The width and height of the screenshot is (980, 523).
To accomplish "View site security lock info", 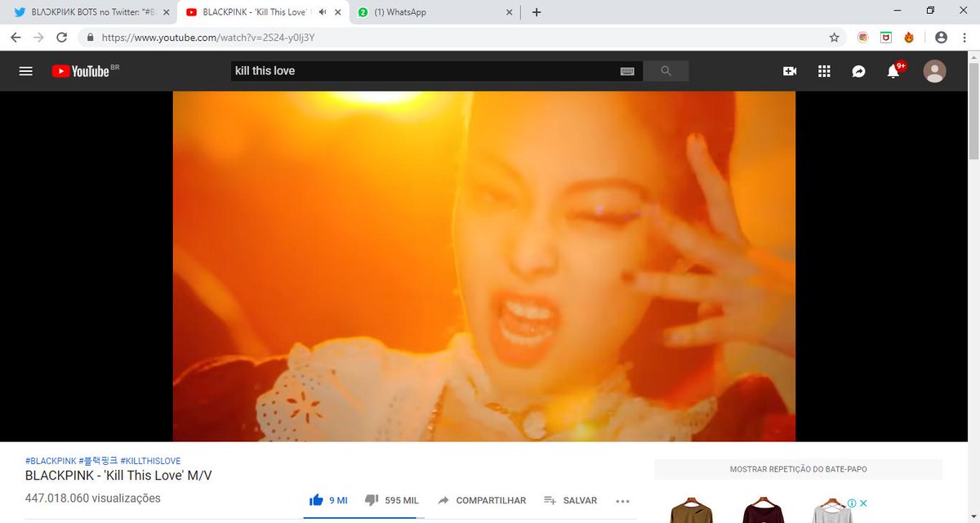I will 90,37.
